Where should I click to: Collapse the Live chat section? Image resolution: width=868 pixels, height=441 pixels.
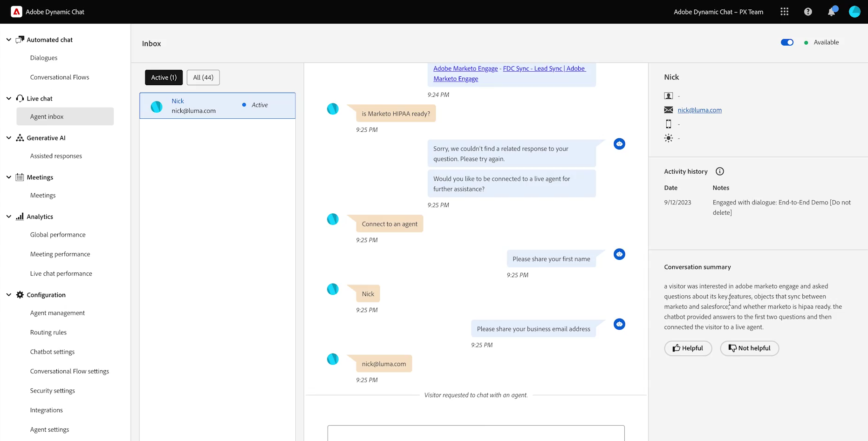pos(9,98)
